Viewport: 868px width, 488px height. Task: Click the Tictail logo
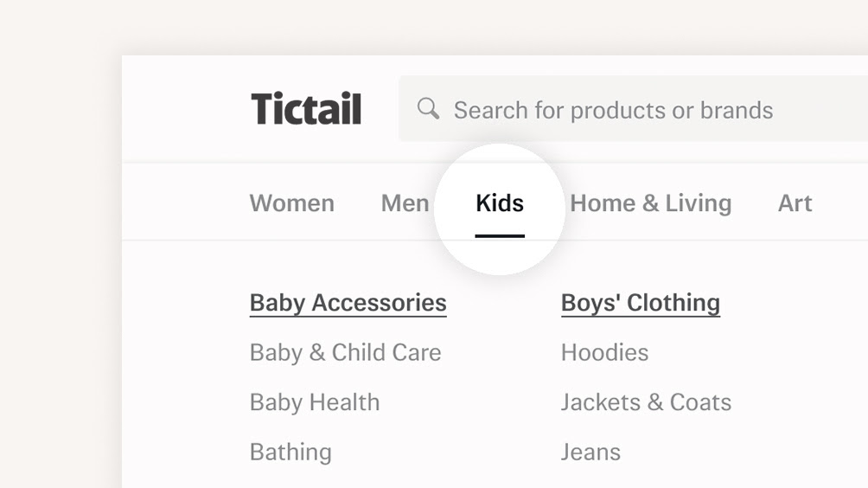click(306, 108)
